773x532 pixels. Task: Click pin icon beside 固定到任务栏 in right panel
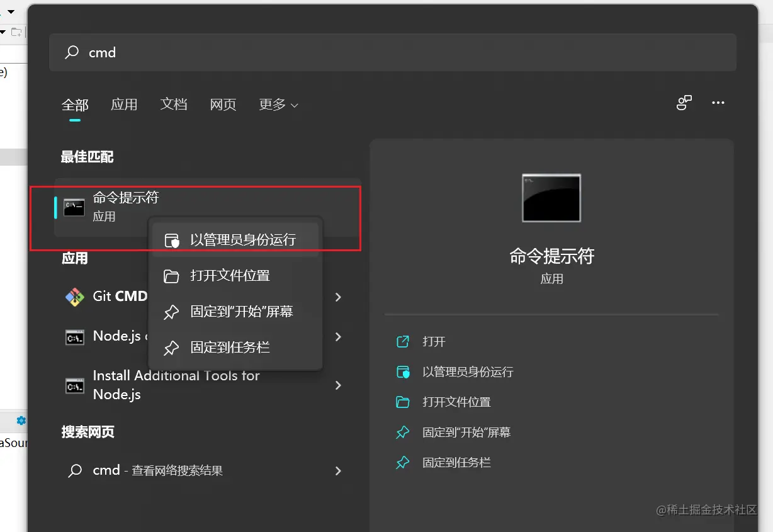pyautogui.click(x=403, y=463)
